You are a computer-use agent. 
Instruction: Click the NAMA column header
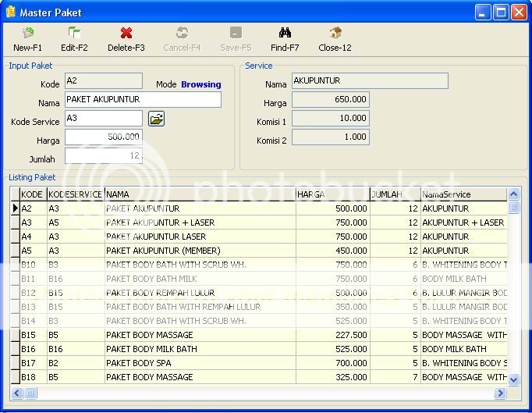[x=200, y=194]
